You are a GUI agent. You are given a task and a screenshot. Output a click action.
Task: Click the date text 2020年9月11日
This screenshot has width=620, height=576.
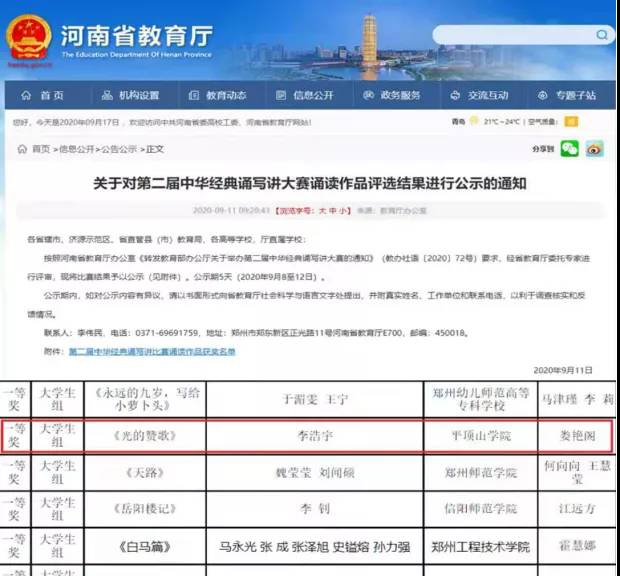[x=563, y=370]
